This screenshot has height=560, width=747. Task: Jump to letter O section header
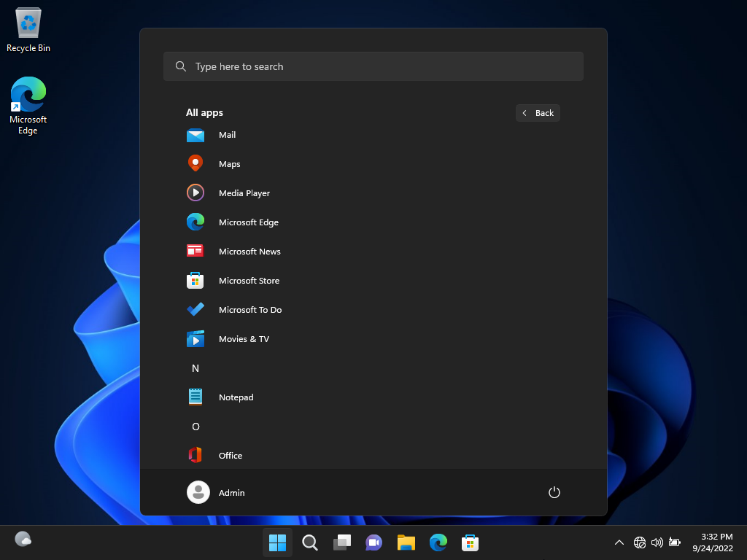point(196,426)
